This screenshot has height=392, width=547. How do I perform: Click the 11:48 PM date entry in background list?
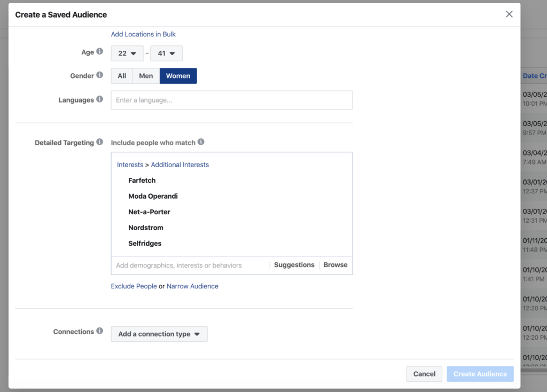point(535,246)
